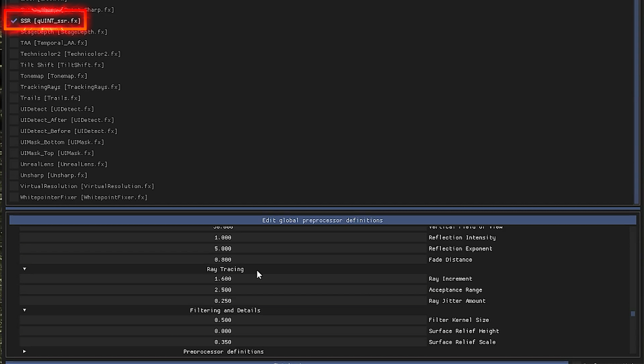Click the Reflection Intensity value slider
Image resolution: width=644 pixels, height=364 pixels.
(x=223, y=238)
